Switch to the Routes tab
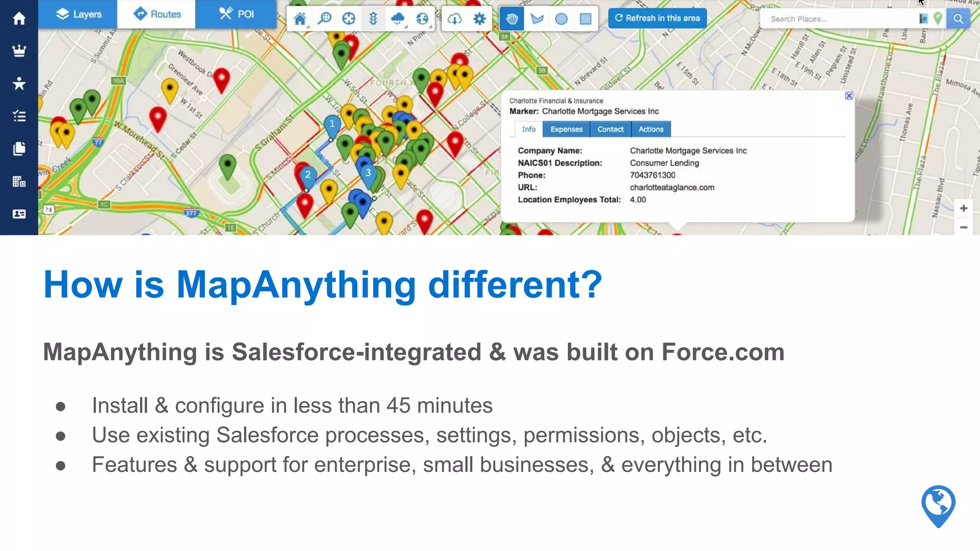 pos(156,14)
